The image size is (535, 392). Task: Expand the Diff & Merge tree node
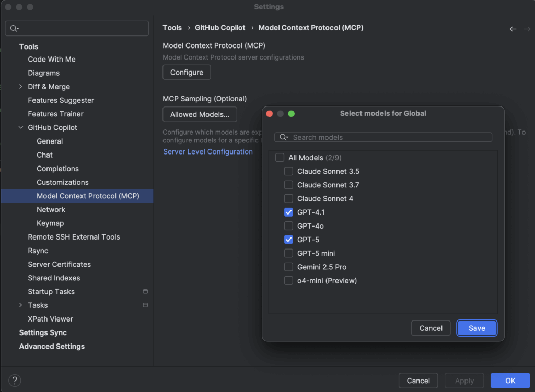point(21,87)
